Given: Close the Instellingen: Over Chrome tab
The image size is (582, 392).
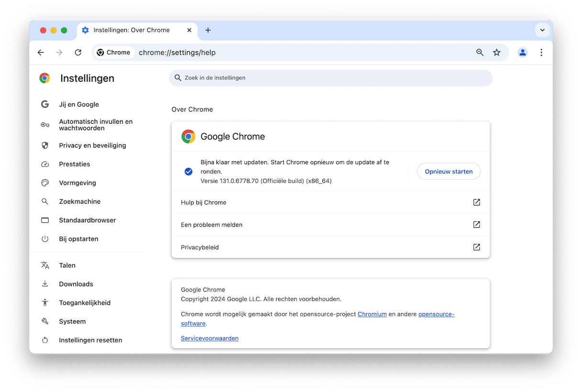Looking at the screenshot, I should coord(189,30).
